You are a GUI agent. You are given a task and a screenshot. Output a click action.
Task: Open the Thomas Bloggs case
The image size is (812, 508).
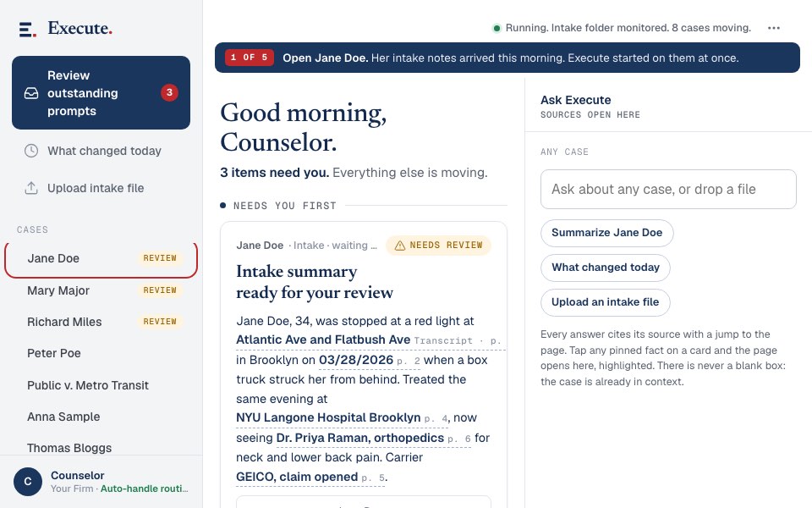[101, 448]
